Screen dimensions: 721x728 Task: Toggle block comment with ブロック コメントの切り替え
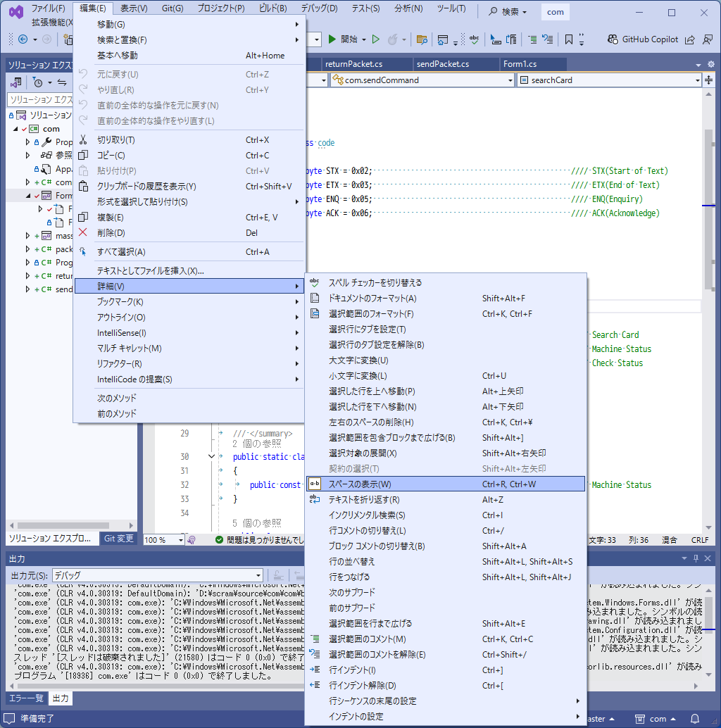click(x=445, y=546)
